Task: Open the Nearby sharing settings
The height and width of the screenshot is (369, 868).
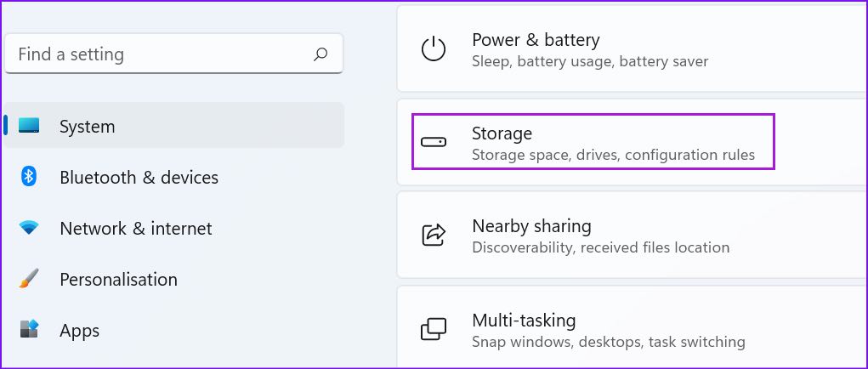Action: 633,236
